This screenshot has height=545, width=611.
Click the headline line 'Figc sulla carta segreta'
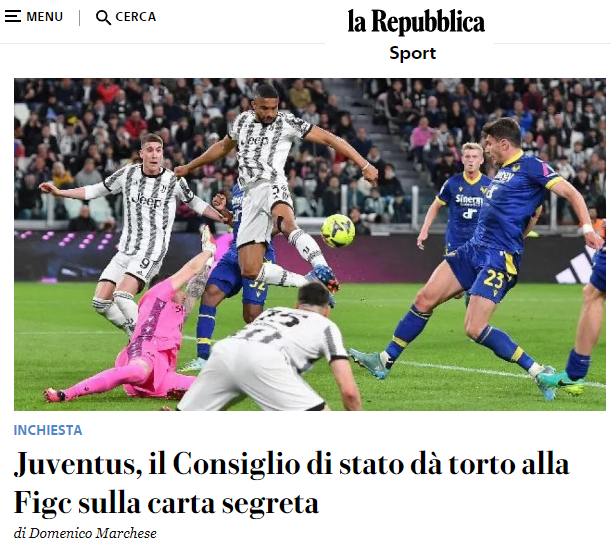166,503
